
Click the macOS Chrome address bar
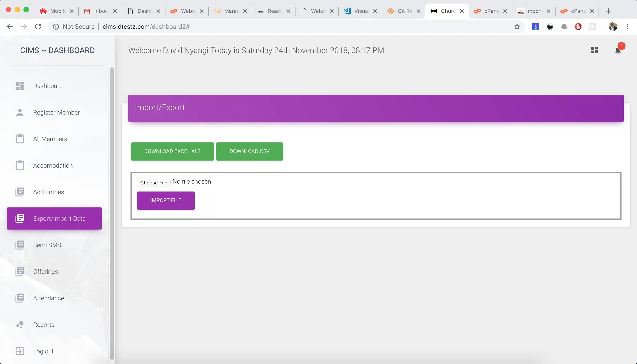[304, 27]
